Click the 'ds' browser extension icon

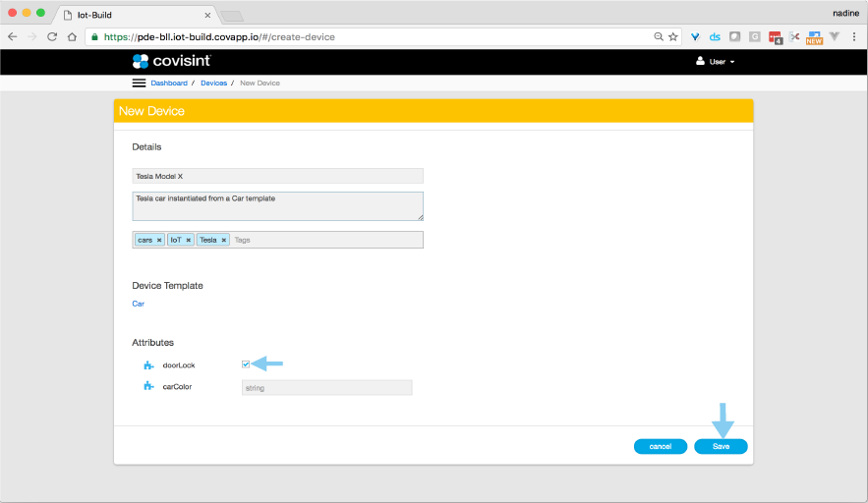[715, 37]
